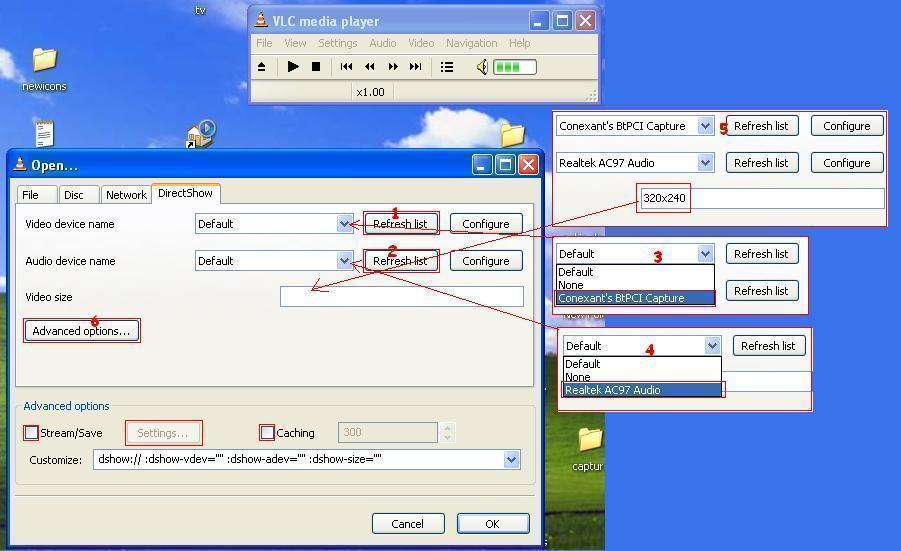The width and height of the screenshot is (901, 551).
Task: Click the Video size input field
Action: (401, 297)
